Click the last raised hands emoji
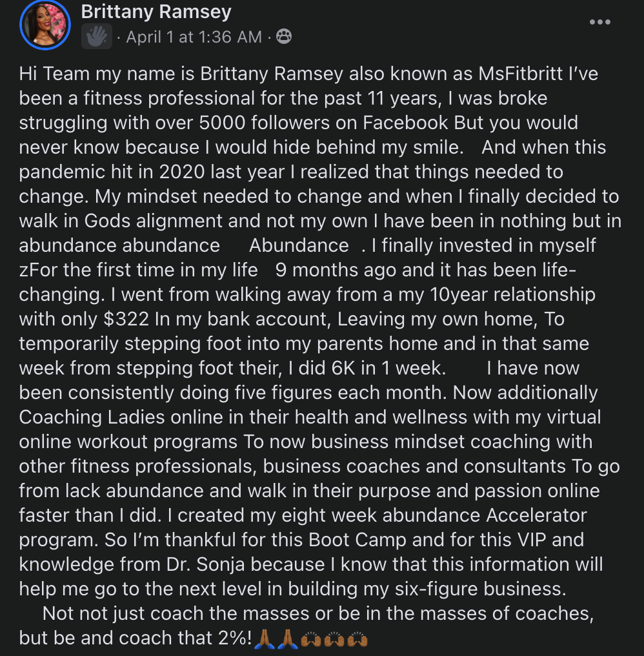Image resolution: width=644 pixels, height=656 pixels. coord(357,639)
